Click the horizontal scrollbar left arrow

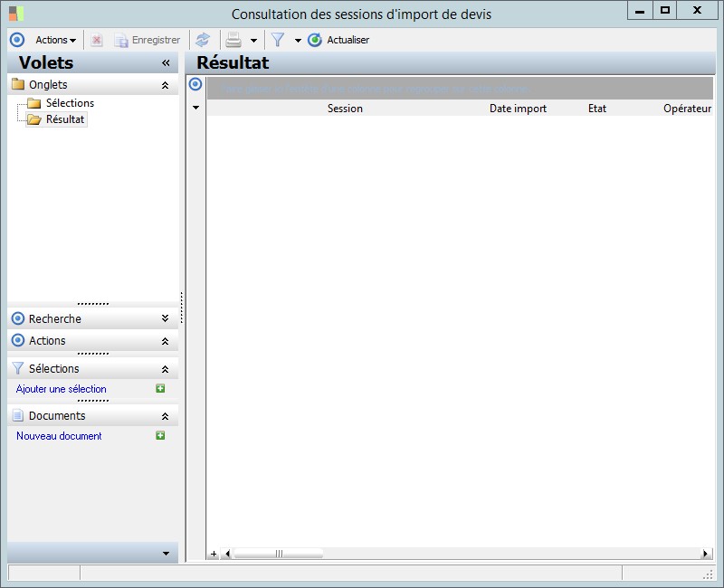[227, 554]
